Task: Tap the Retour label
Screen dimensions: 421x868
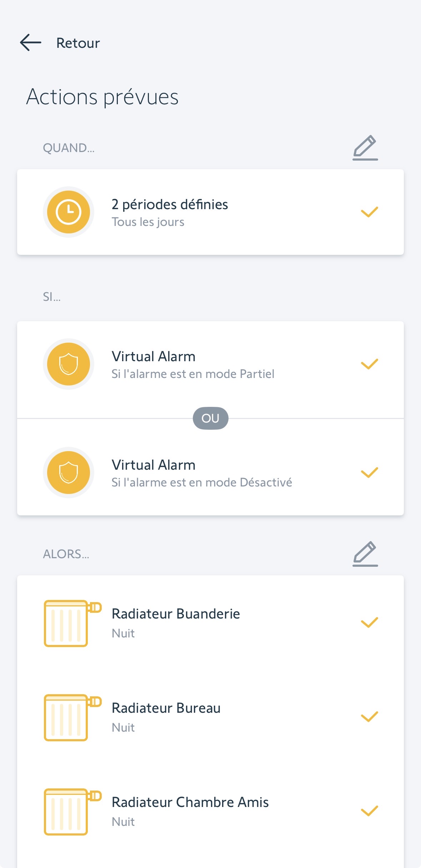Action: click(x=78, y=43)
